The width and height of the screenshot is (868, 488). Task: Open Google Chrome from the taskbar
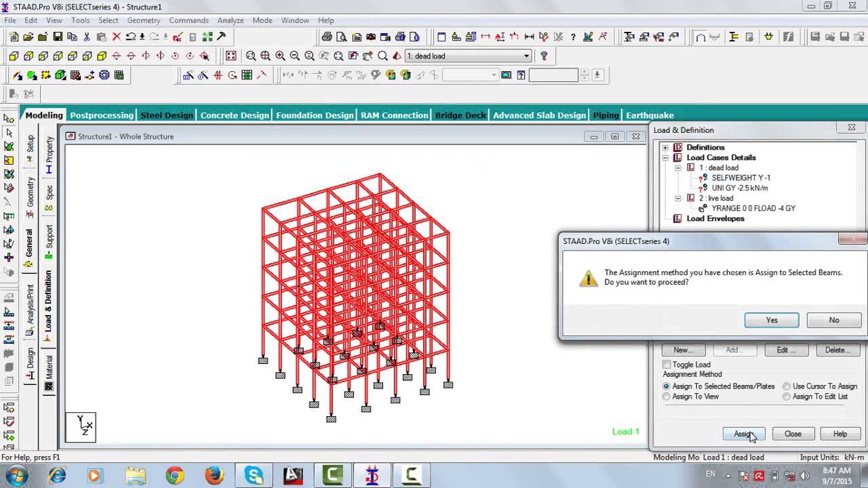pos(175,476)
